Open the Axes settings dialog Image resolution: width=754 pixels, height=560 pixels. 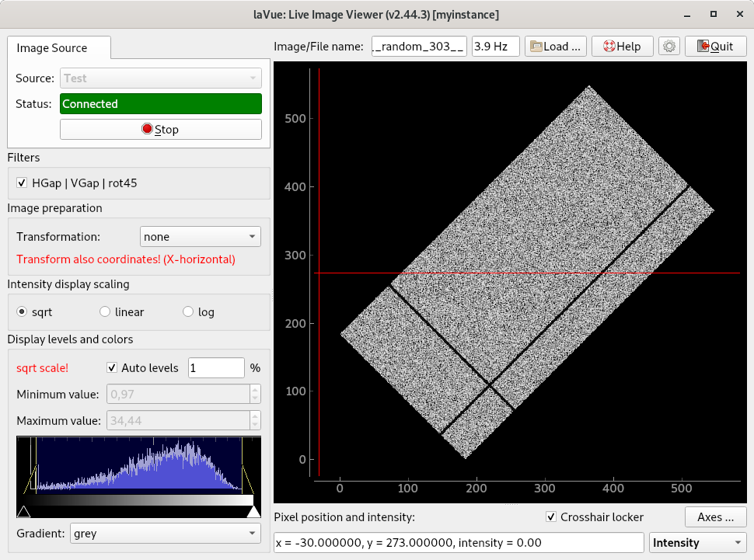(x=715, y=517)
